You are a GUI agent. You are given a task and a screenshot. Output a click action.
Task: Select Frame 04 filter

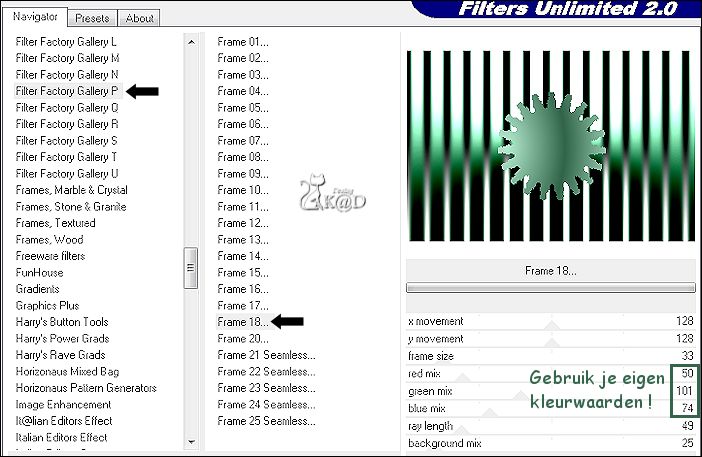point(243,91)
